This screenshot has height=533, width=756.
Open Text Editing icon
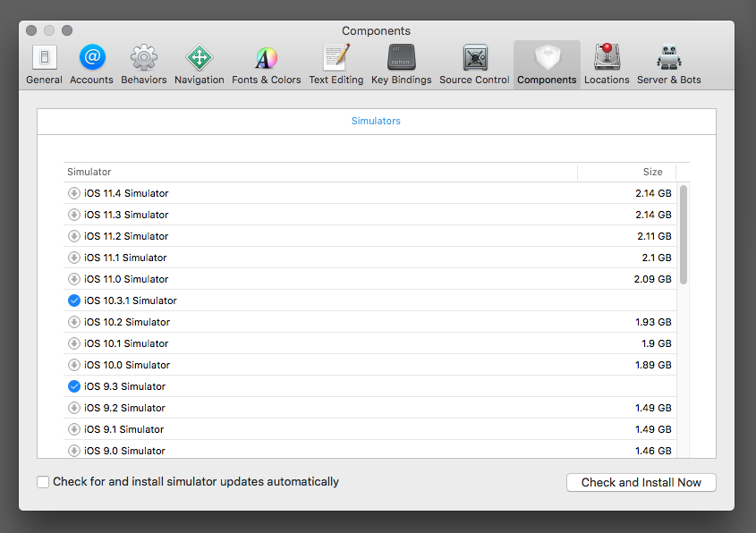click(x=336, y=57)
